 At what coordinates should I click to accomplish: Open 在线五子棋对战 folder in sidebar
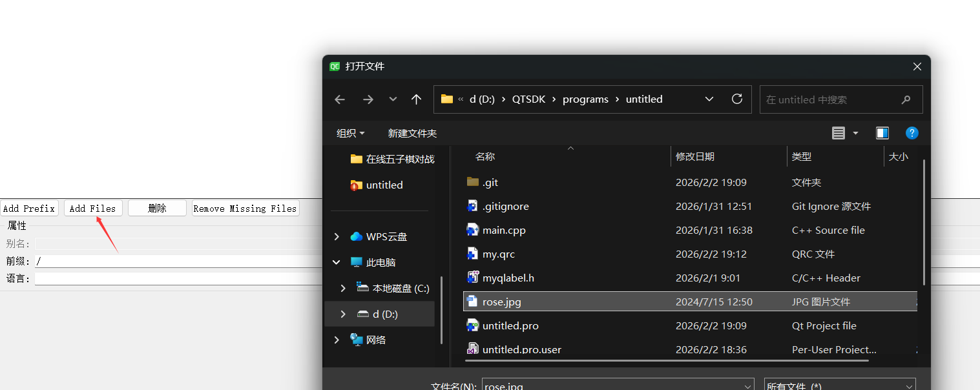tap(392, 159)
